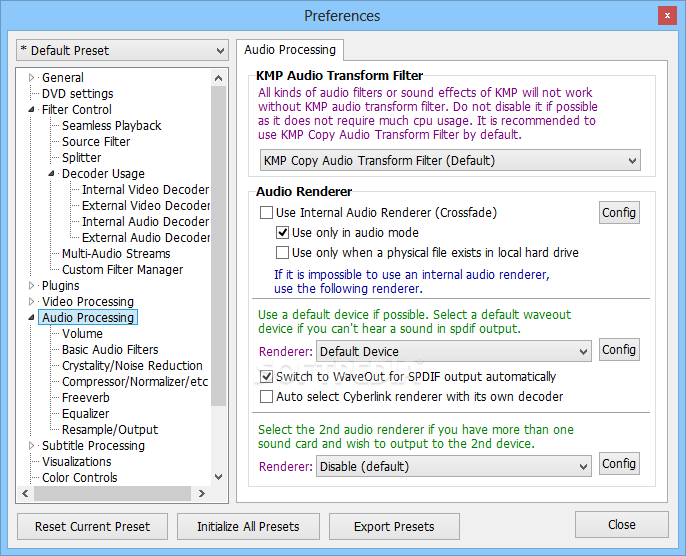
Task: Uncheck Use only in audio mode
Action: (282, 233)
